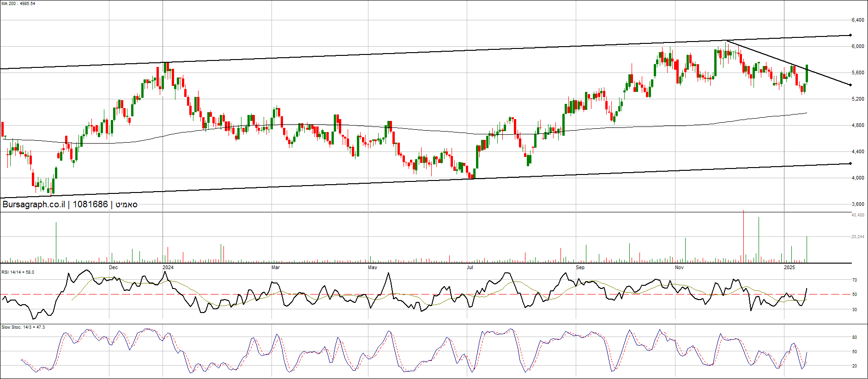Viewport: 868px width, 379px height.
Task: Click the stochastic 80 level label
Action: tap(855, 337)
